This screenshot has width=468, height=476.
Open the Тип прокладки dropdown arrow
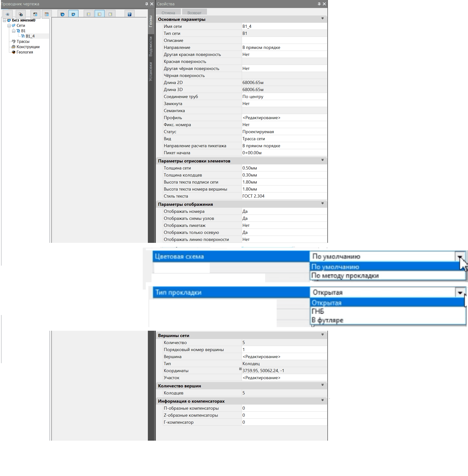tap(460, 292)
